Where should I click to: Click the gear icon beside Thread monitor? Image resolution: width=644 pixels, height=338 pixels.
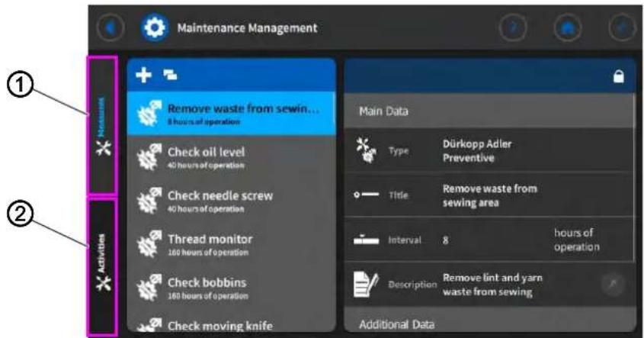[x=149, y=245]
